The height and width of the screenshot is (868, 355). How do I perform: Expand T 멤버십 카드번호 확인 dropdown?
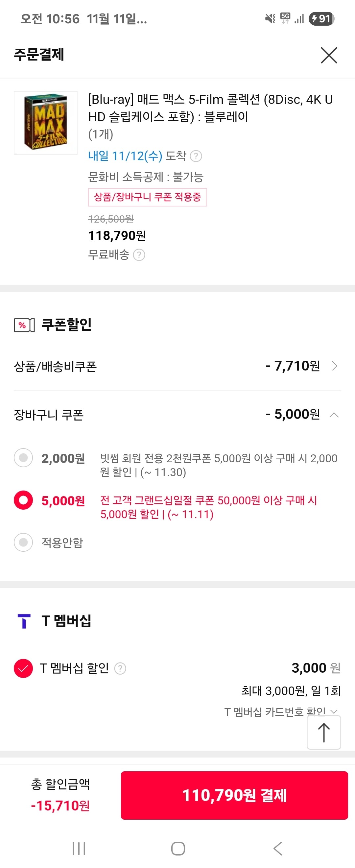tap(333, 711)
